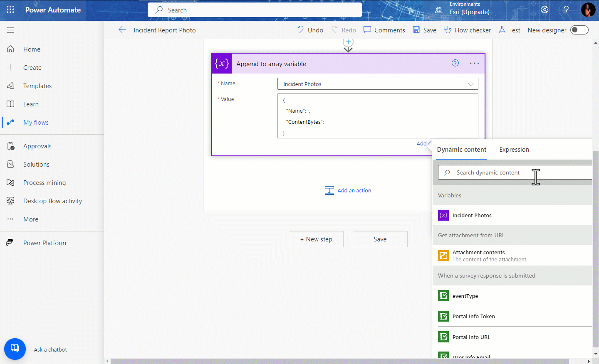Select the Incident Photos variable
599x364 pixels.
(x=512, y=215)
